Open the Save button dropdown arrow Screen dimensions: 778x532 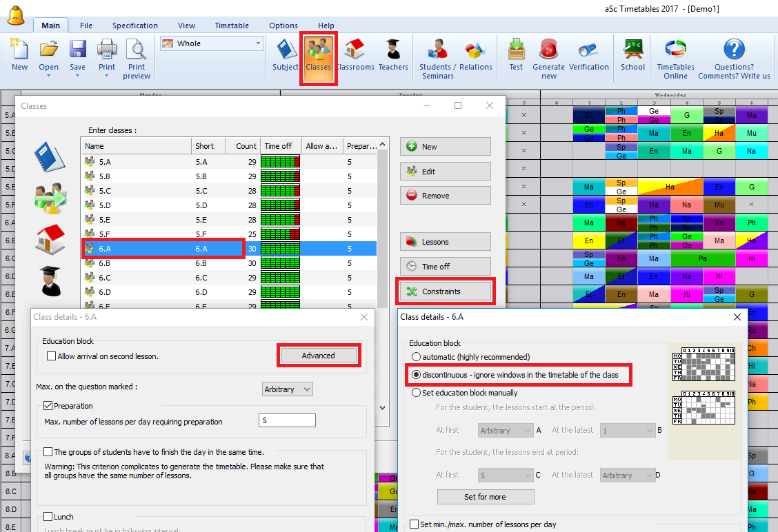[x=78, y=75]
